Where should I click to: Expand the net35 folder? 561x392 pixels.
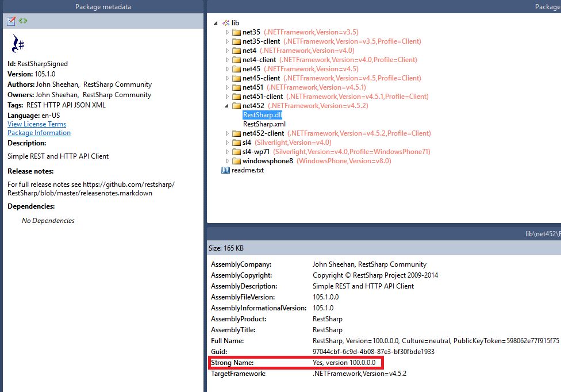(227, 32)
